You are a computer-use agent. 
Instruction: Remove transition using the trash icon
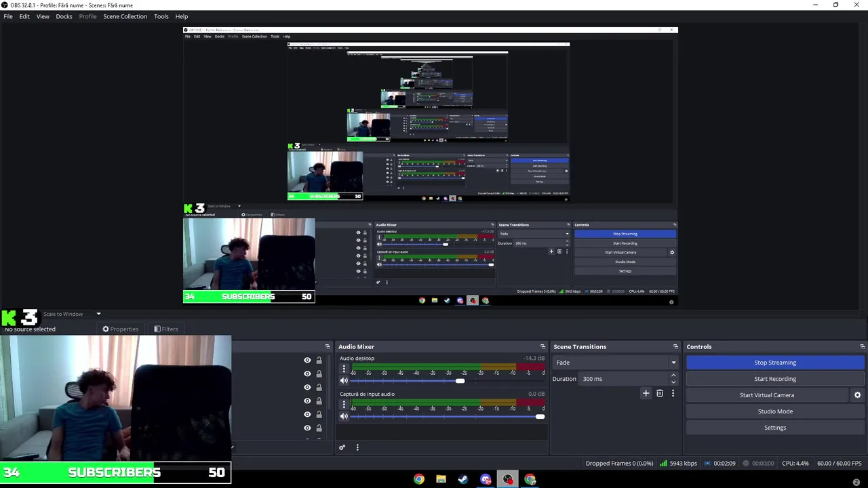pos(659,393)
